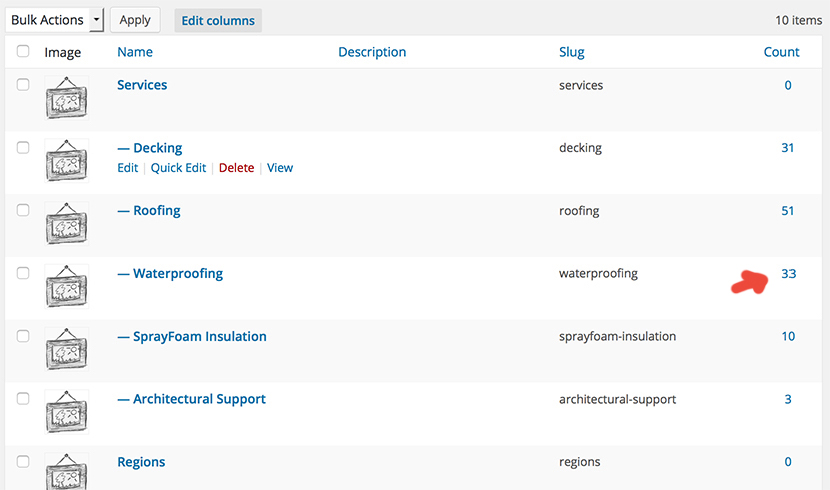Click the Waterproofing placeholder image thumbnail

[66, 286]
